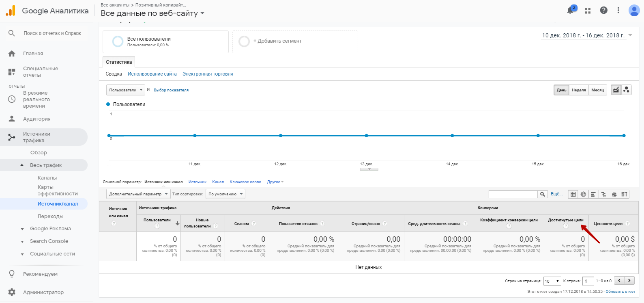Click the Google Analytics logo
This screenshot has width=644, height=303.
[x=11, y=11]
